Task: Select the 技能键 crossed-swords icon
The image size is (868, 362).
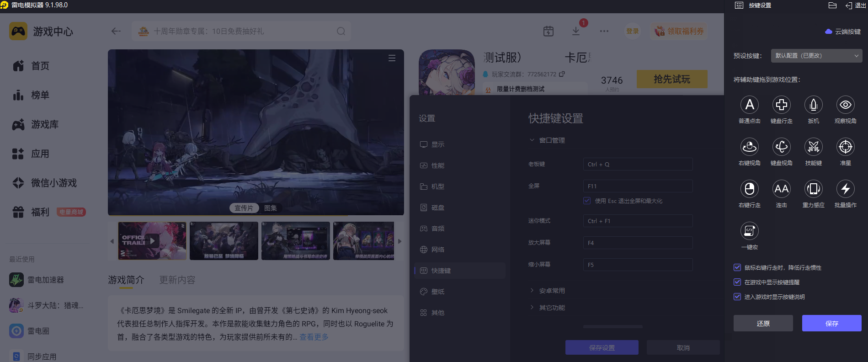Action: click(814, 147)
